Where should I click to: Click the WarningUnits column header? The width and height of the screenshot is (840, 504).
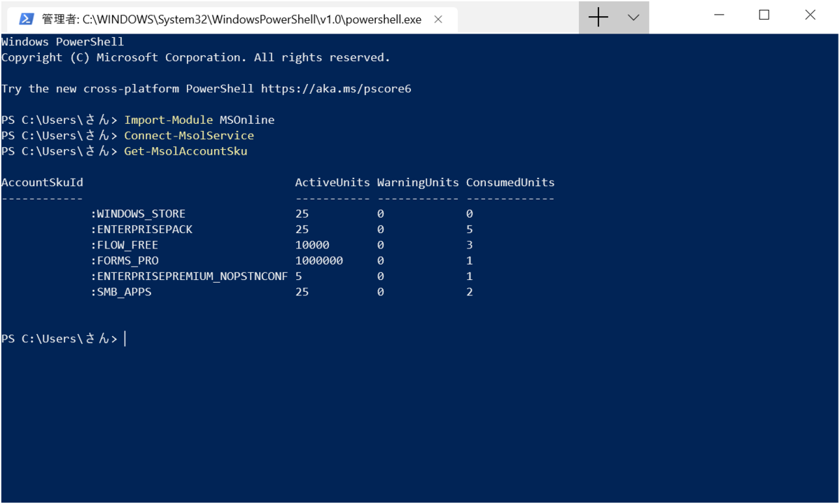[418, 183]
